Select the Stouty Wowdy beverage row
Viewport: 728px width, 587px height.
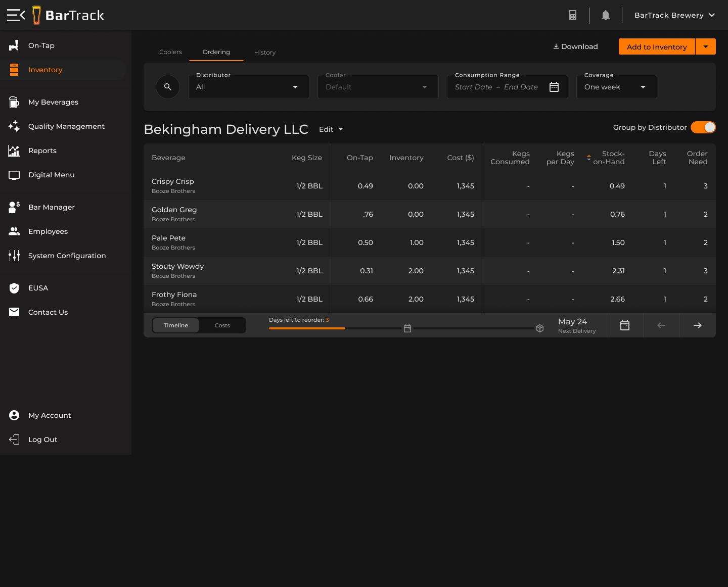(x=430, y=271)
